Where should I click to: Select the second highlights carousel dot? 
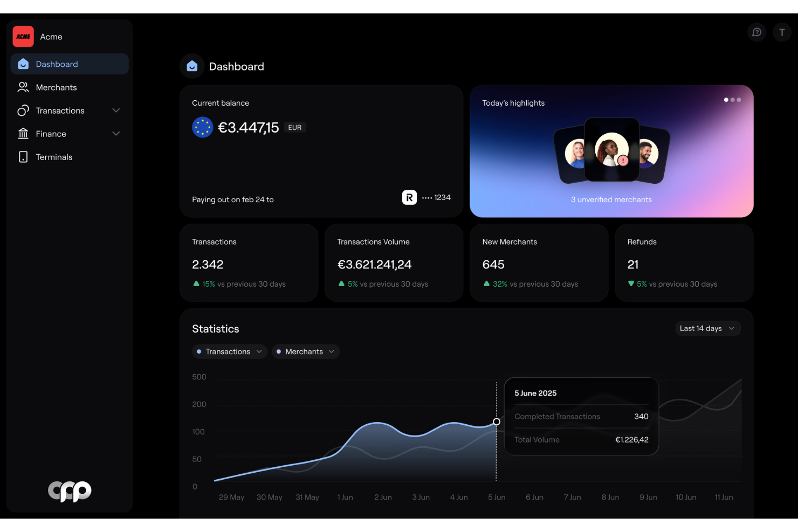coord(732,100)
